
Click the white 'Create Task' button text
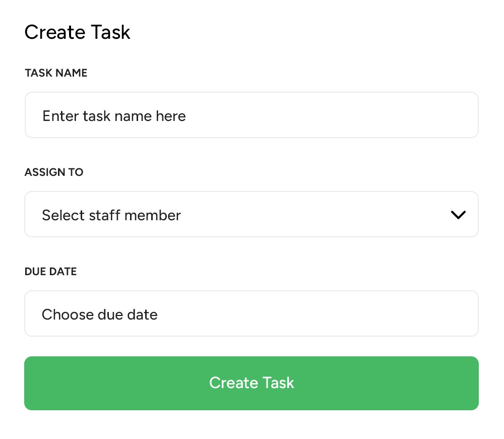point(251,383)
